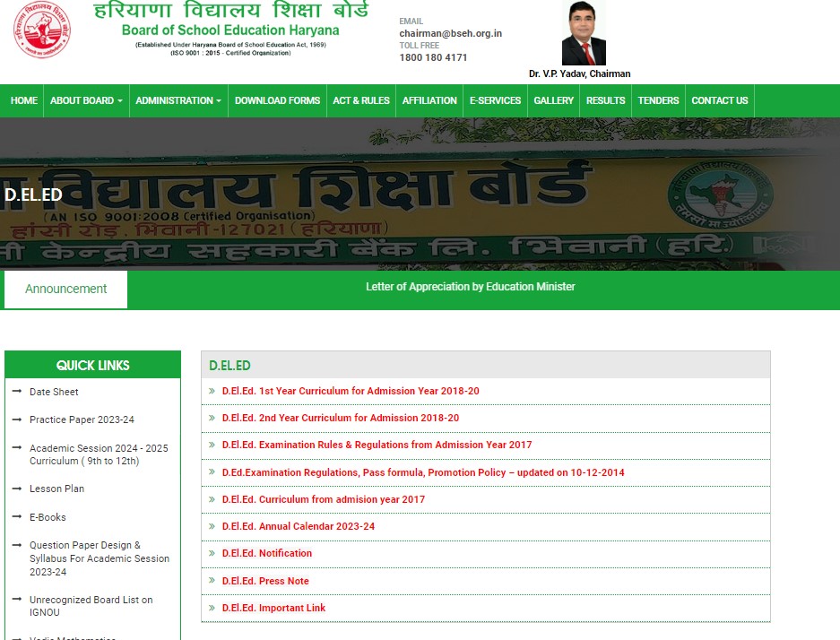Open Letter of Appreciation by Education Minister

pos(471,287)
